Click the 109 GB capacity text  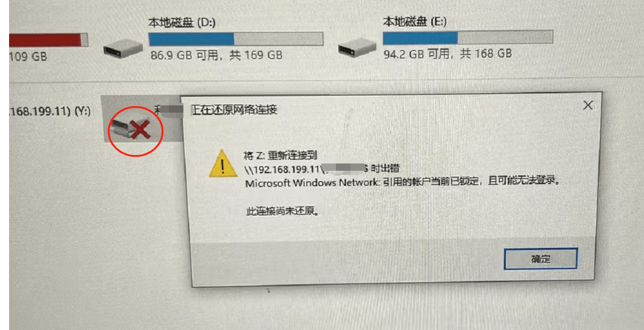(28, 56)
